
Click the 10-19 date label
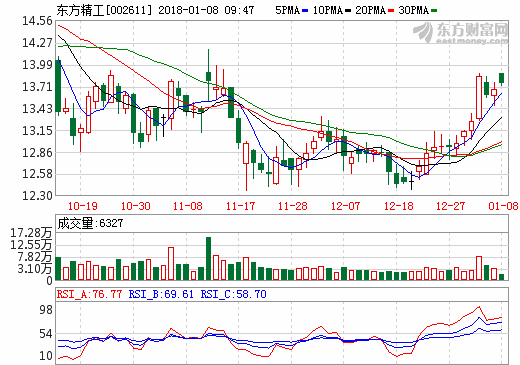[83, 206]
